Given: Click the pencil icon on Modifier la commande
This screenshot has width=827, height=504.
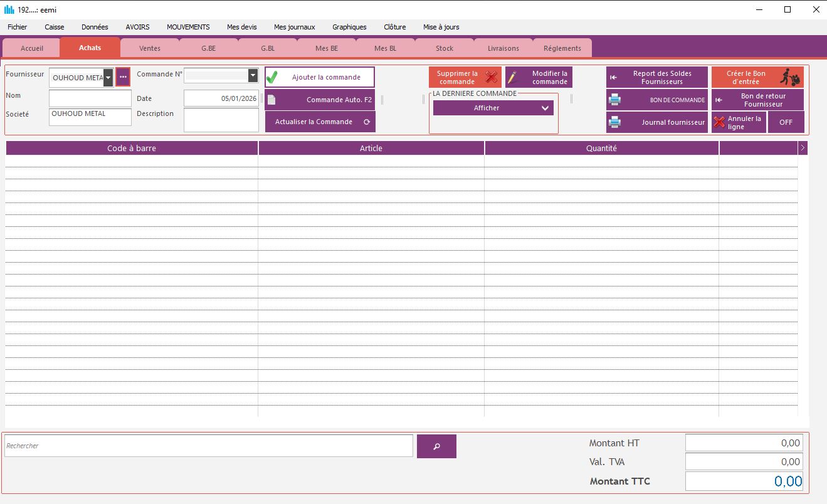Looking at the screenshot, I should point(514,78).
